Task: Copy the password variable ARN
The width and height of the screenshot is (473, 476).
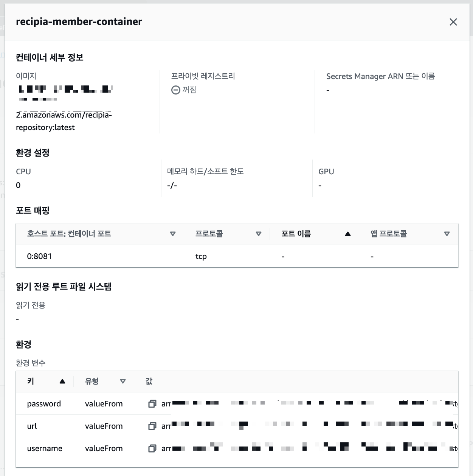Action: point(153,404)
